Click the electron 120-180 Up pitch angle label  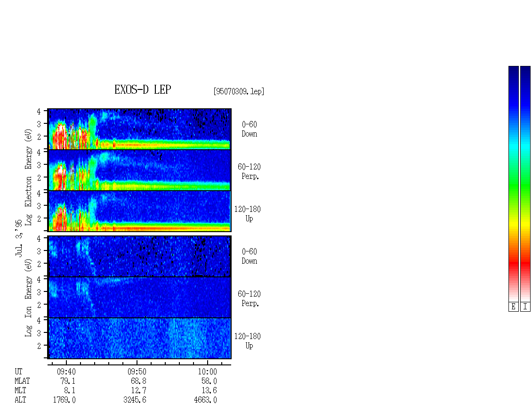pos(248,214)
